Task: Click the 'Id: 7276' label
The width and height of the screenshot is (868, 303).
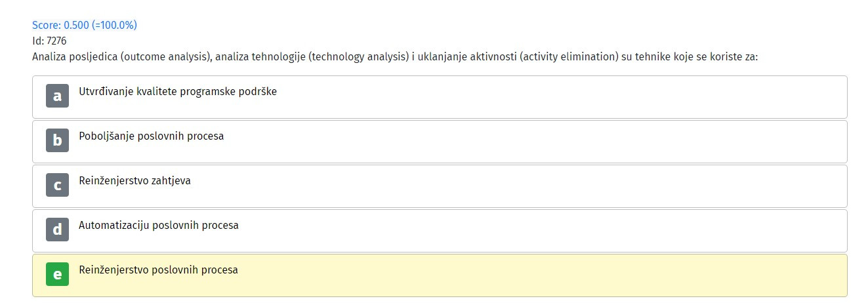Action: 49,41
